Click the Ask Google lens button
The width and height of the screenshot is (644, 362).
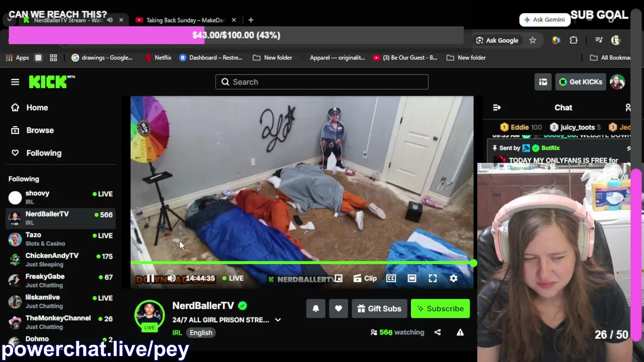coord(497,40)
